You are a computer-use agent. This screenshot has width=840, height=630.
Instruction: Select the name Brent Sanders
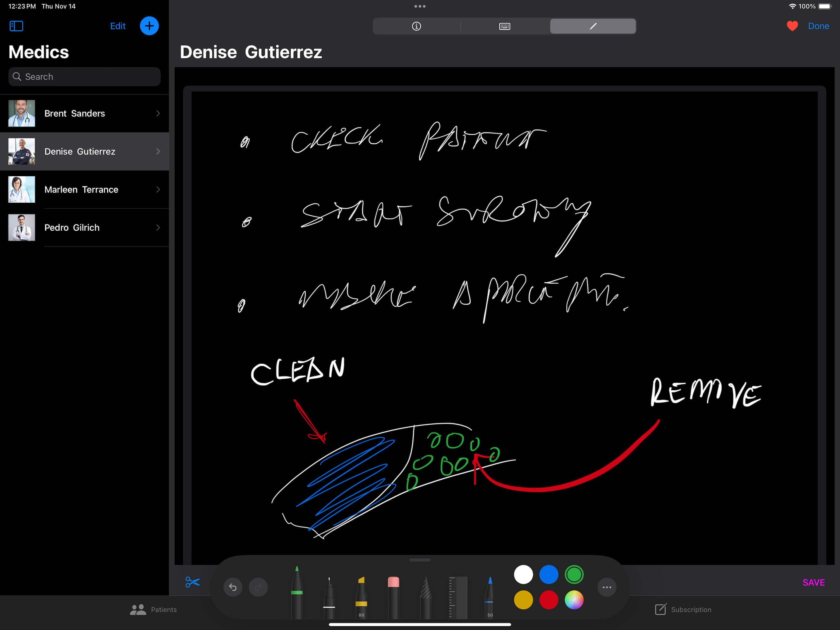tap(75, 113)
